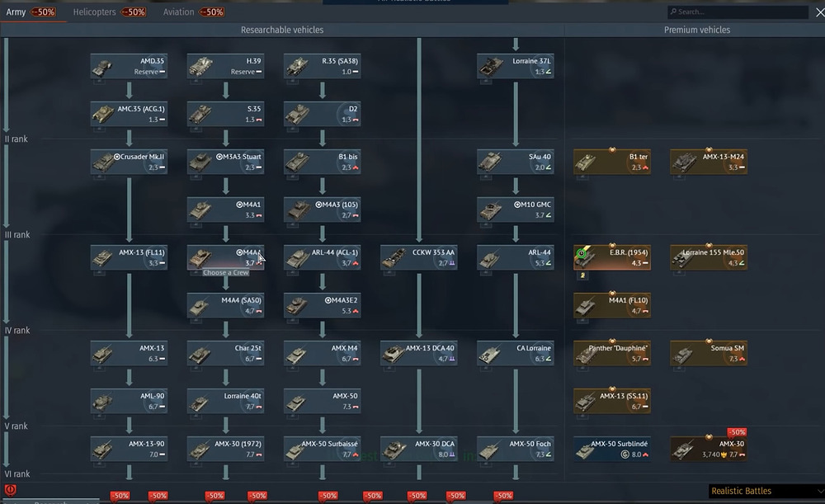This screenshot has width=825, height=504.
Task: Select the Somua SM premium vehicle
Action: (x=709, y=353)
